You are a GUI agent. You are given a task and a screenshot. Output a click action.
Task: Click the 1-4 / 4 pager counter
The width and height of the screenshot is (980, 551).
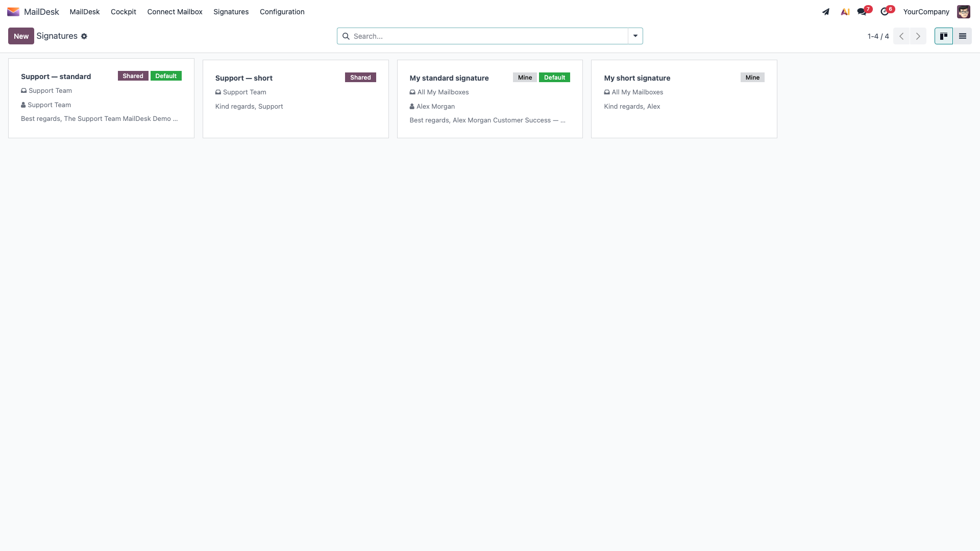click(878, 36)
